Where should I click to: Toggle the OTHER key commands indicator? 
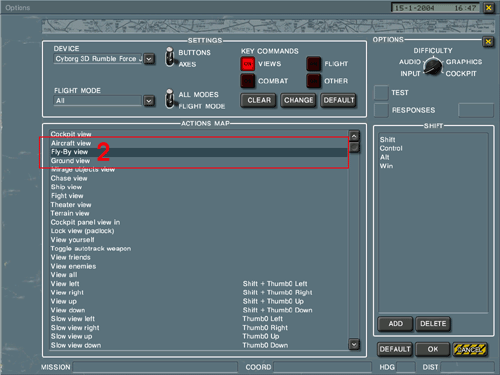pos(314,81)
